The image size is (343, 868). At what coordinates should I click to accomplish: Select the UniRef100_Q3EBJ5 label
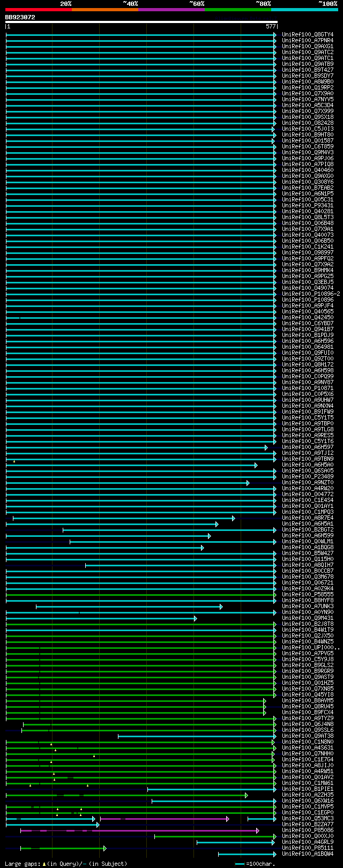(308, 282)
